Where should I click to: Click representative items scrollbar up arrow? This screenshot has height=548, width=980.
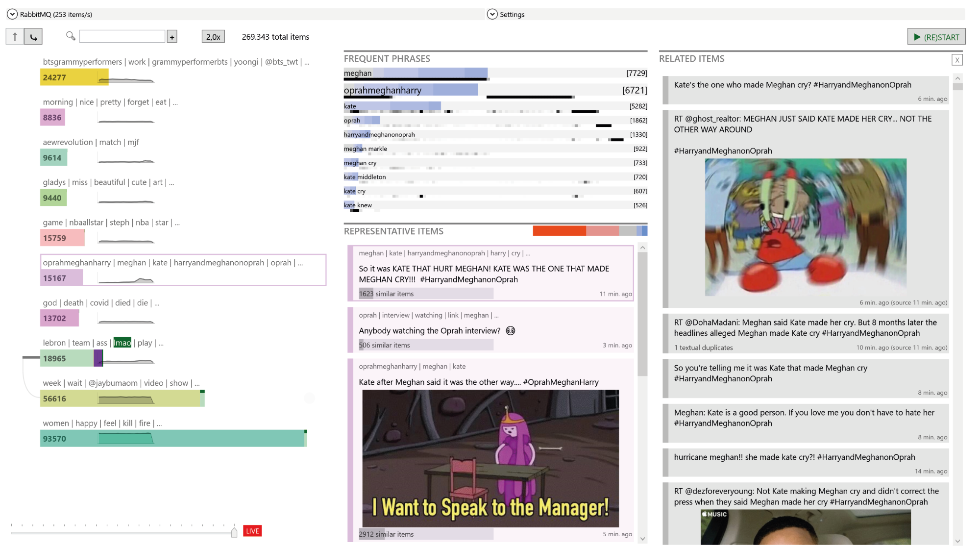(x=642, y=248)
